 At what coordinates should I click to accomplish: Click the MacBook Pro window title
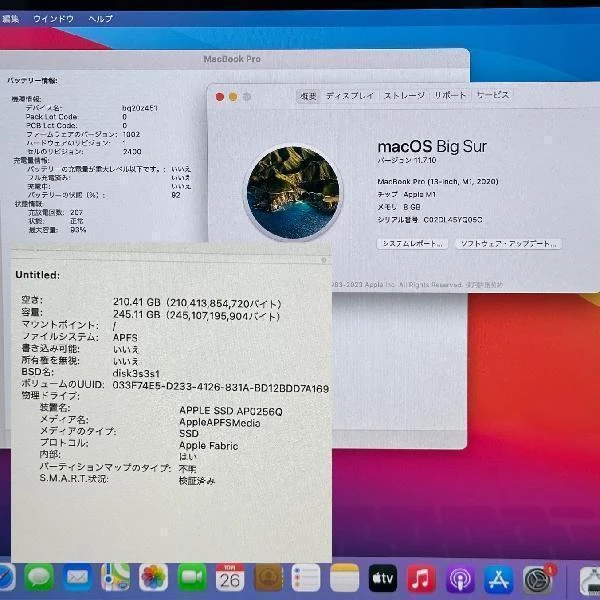point(232,59)
